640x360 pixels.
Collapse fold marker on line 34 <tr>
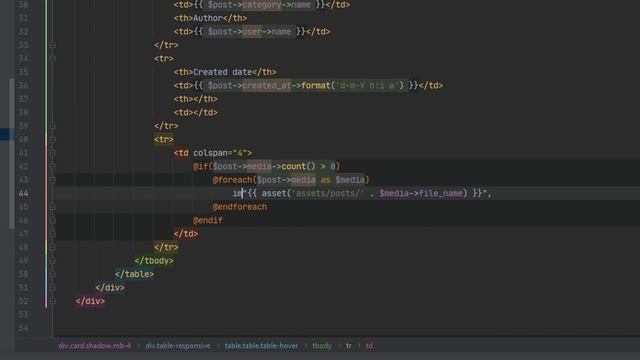point(52,58)
